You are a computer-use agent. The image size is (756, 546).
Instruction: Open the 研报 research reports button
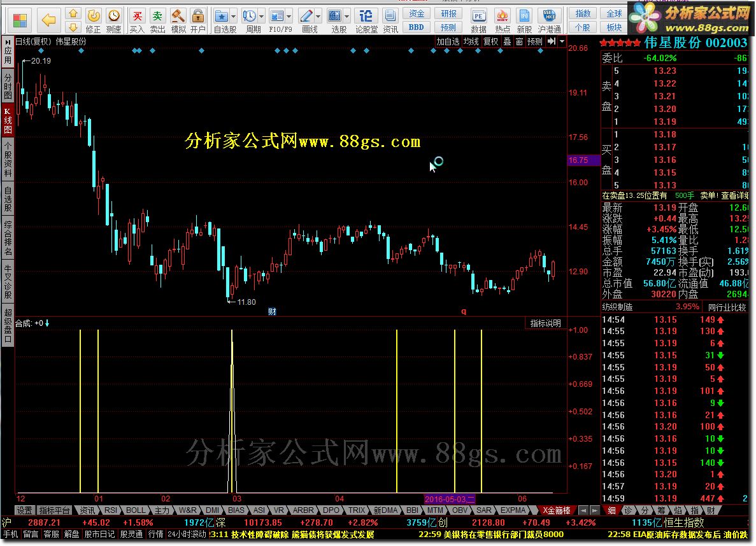pos(448,13)
